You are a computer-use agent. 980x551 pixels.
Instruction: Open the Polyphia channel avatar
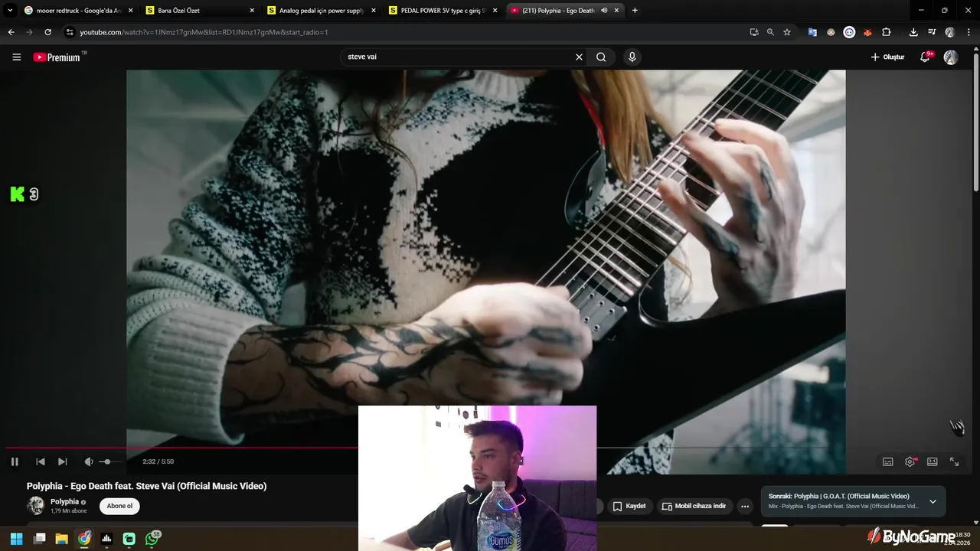click(x=36, y=506)
